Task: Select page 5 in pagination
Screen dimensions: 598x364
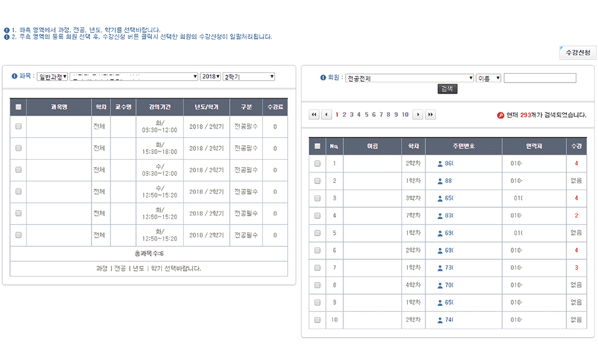Action: [x=367, y=115]
